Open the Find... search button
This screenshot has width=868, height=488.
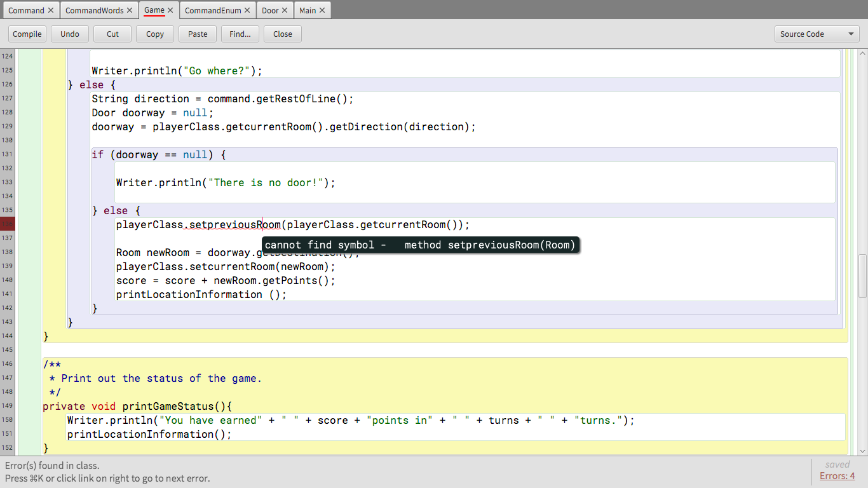[240, 34]
